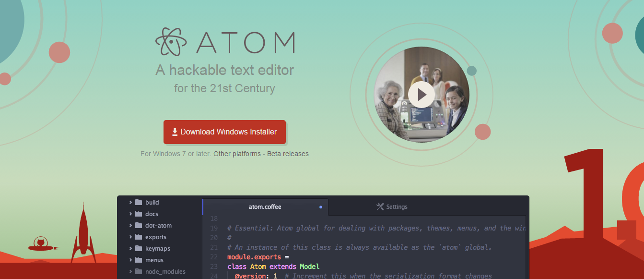
Task: Click the "@version: 1" code text
Action: pos(256,276)
